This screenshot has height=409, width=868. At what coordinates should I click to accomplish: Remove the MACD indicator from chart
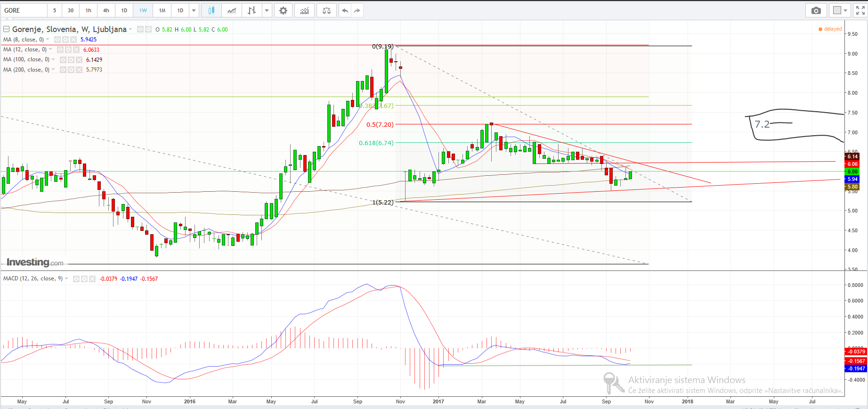click(92, 279)
